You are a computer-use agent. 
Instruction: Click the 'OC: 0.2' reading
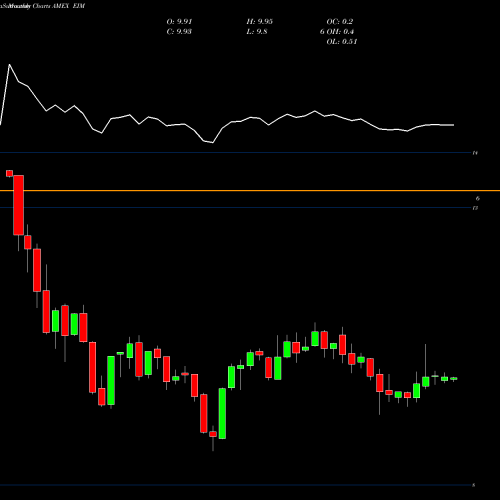coord(340,22)
